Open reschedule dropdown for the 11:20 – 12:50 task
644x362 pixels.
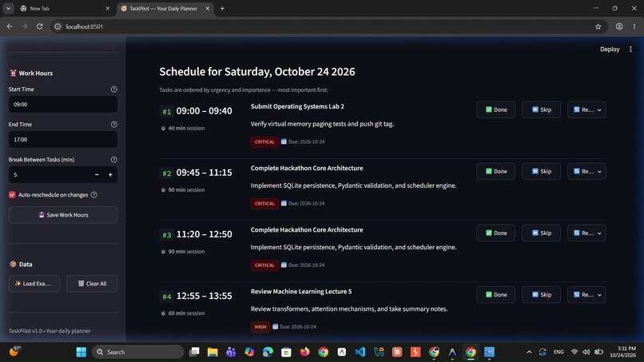point(586,233)
